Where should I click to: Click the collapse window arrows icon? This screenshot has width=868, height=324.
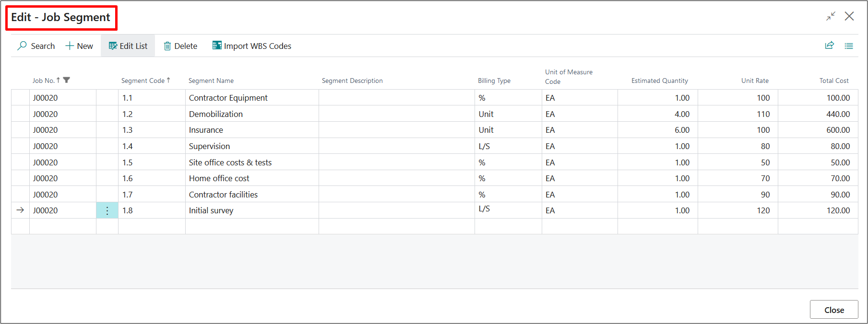coord(831,16)
